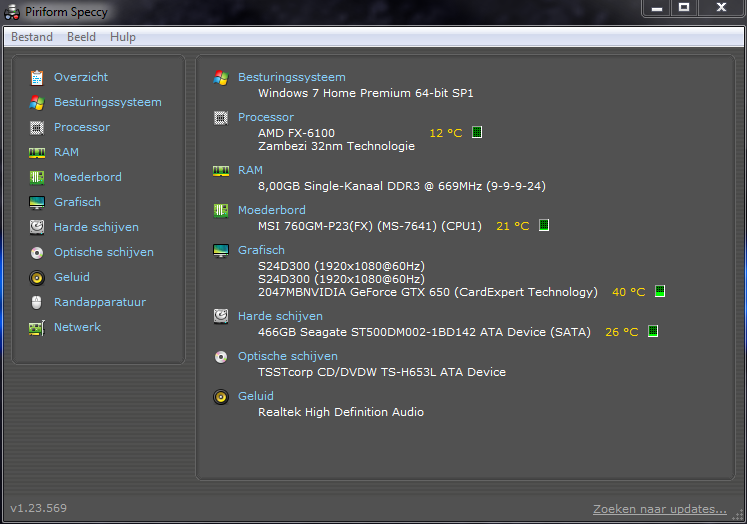Select Geluid in the sidebar
Screen dimensions: 747x524
coord(72,277)
